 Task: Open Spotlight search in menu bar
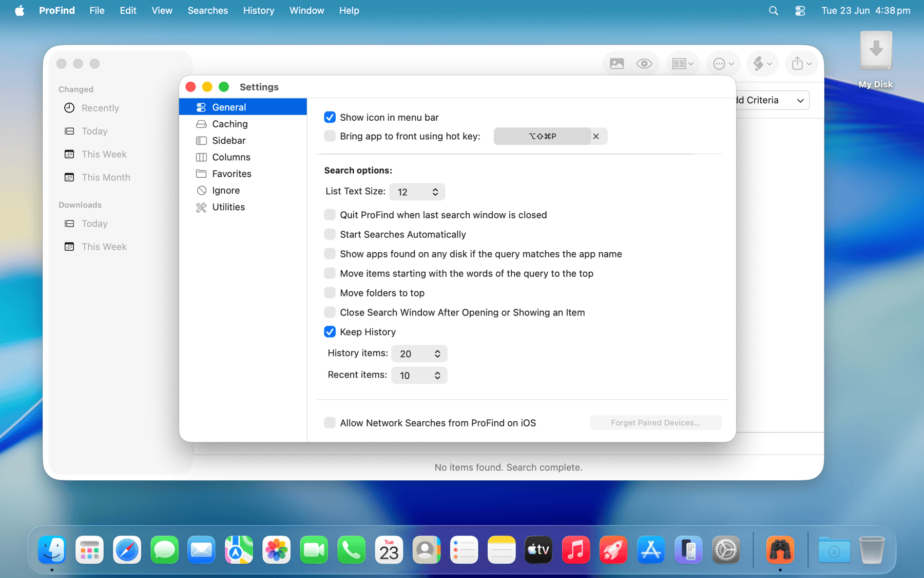[773, 10]
